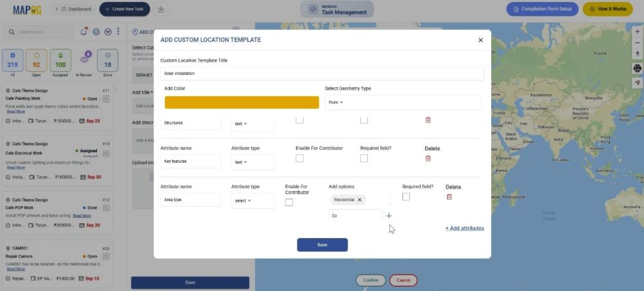Open status icon on Cafe Painting Work card
The height and width of the screenshot is (291, 644).
(106, 99)
